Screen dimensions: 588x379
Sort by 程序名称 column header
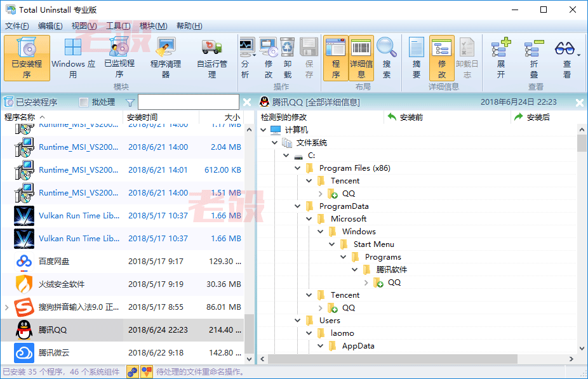coord(62,117)
